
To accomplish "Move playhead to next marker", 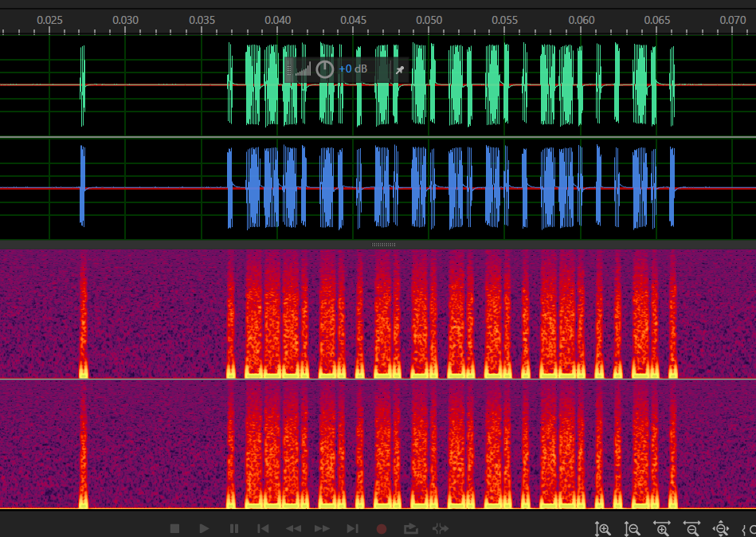I will coord(352,528).
